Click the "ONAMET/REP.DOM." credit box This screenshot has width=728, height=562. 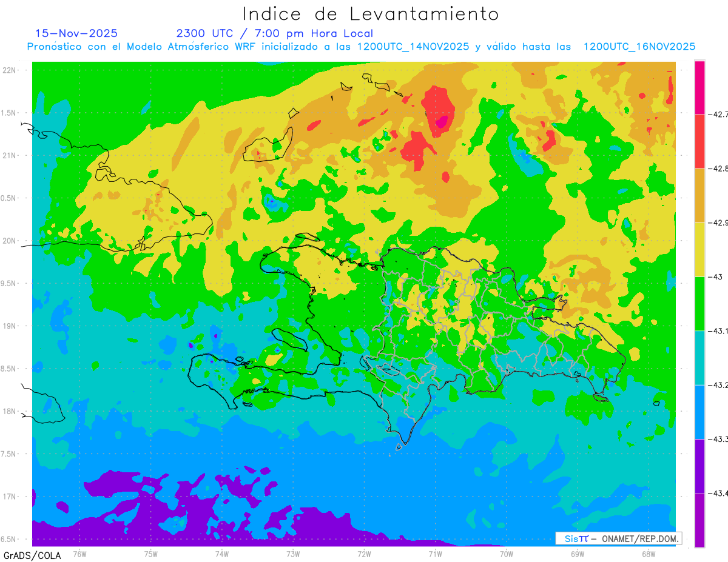tap(618, 538)
